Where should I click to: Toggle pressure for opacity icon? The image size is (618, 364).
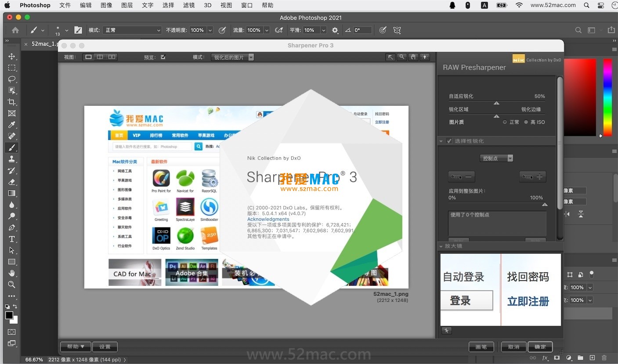pyautogui.click(x=222, y=30)
